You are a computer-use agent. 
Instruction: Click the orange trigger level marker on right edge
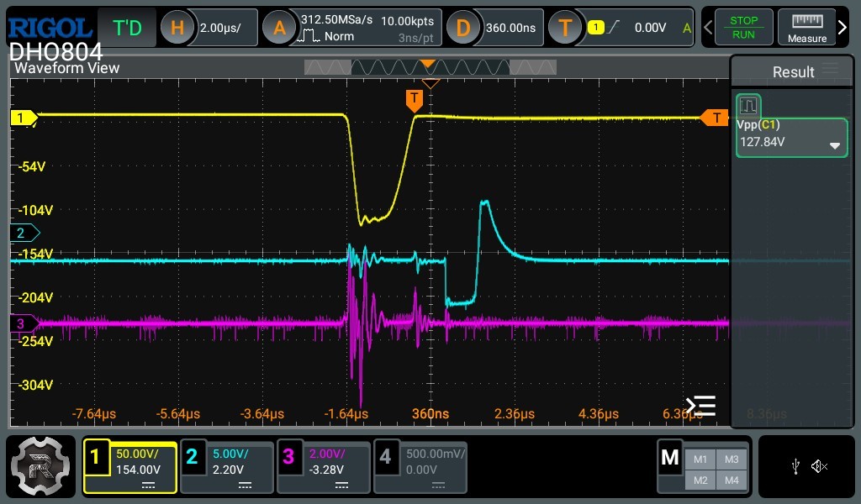pos(715,118)
